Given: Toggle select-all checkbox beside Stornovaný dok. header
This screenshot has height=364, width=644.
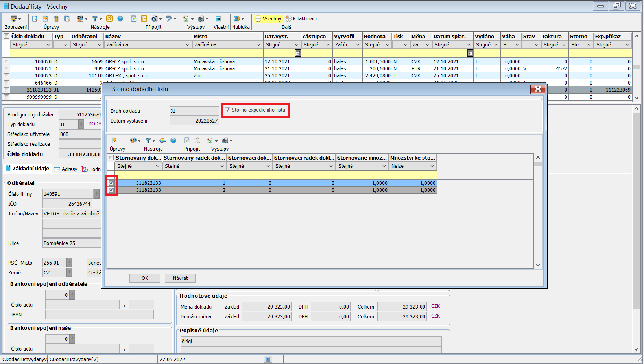Looking at the screenshot, I should 111,158.
